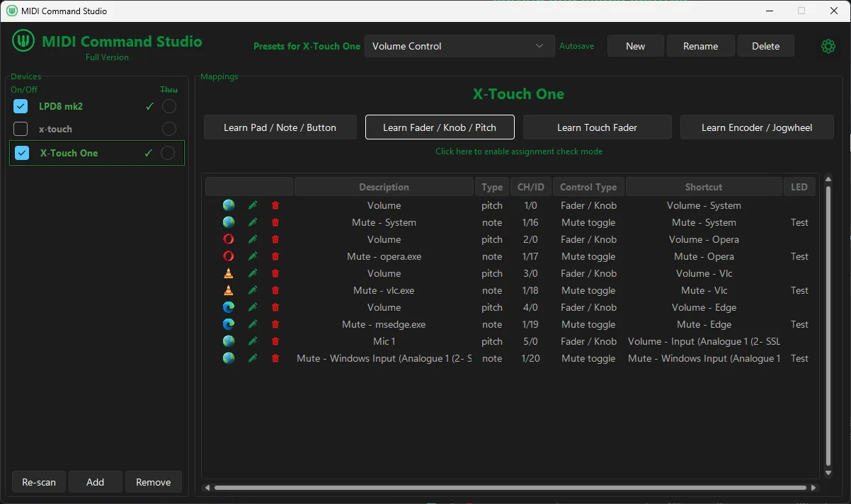Edit the Mute - msedge.exe mapping
This screenshot has width=851, height=504.
(x=253, y=324)
